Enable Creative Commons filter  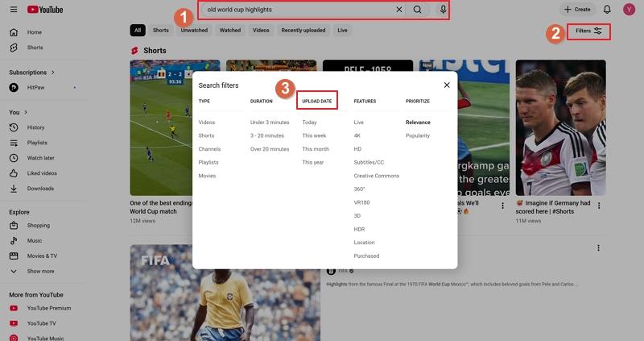click(x=376, y=176)
